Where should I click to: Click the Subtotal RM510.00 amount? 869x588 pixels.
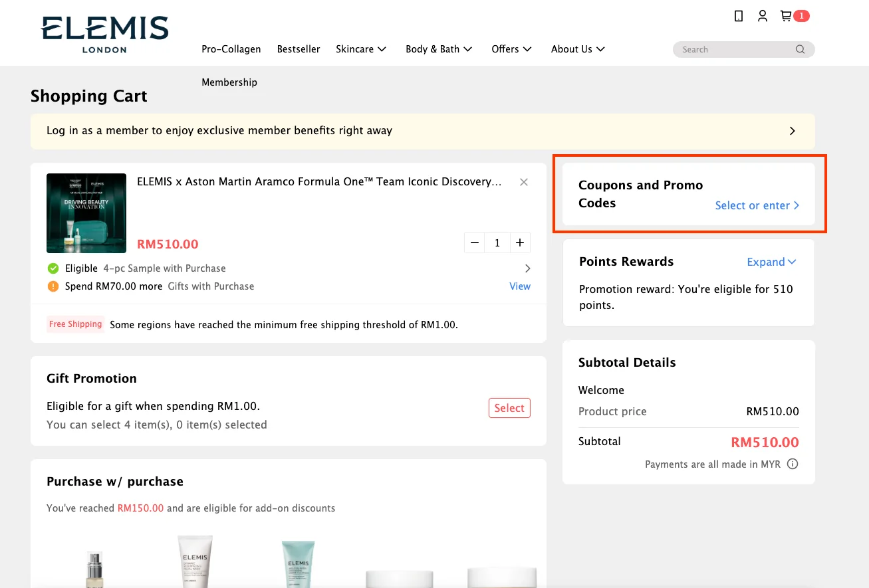click(x=765, y=442)
